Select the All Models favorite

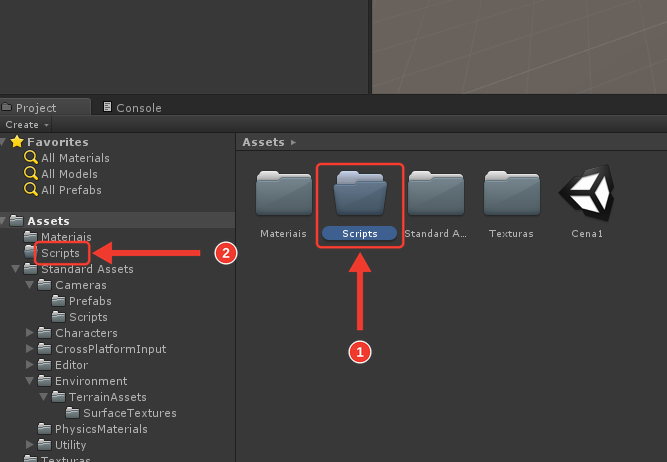pyautogui.click(x=69, y=174)
